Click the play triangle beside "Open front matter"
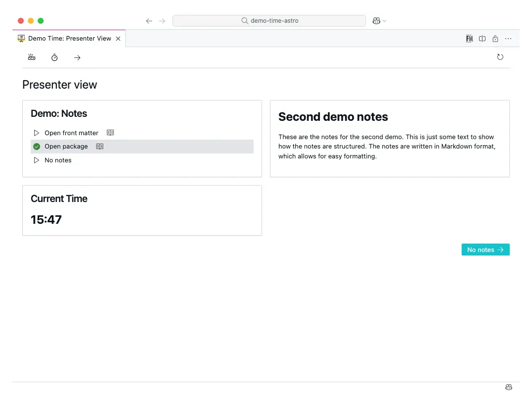Viewport: 532px width, 405px height. pyautogui.click(x=36, y=132)
